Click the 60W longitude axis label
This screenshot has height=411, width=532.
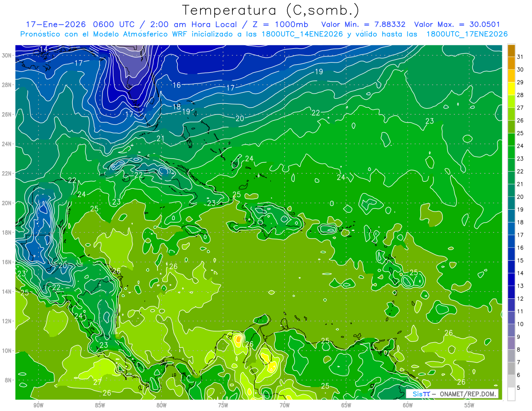click(x=408, y=405)
